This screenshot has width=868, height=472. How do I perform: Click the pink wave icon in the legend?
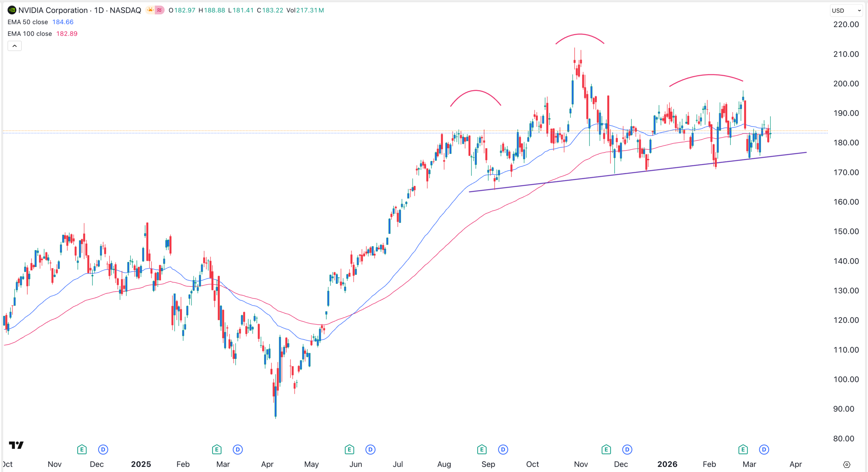point(159,10)
